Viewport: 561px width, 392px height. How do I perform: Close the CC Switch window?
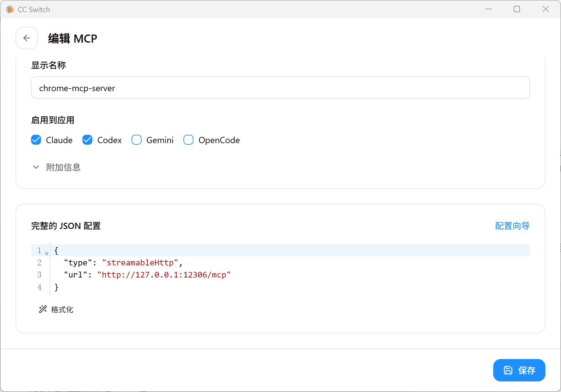[546, 9]
